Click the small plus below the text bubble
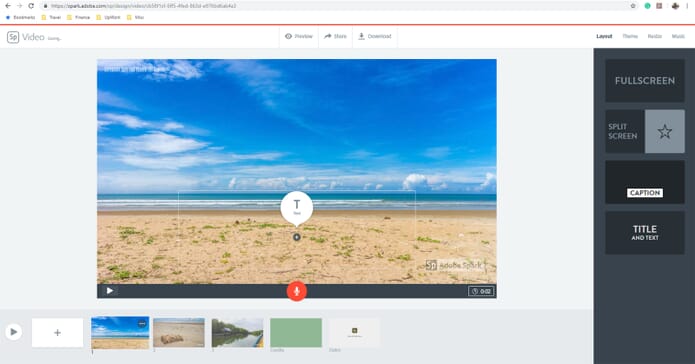 [297, 237]
